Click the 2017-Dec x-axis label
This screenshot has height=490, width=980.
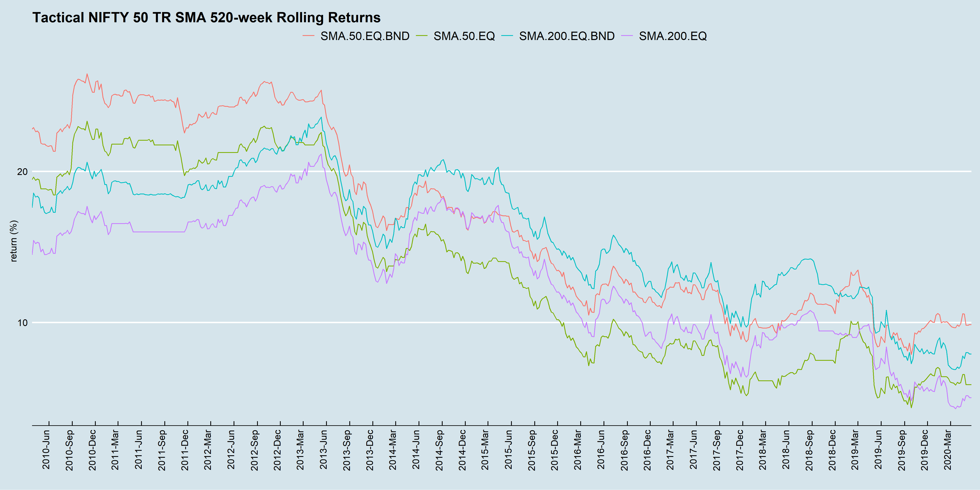tap(739, 450)
